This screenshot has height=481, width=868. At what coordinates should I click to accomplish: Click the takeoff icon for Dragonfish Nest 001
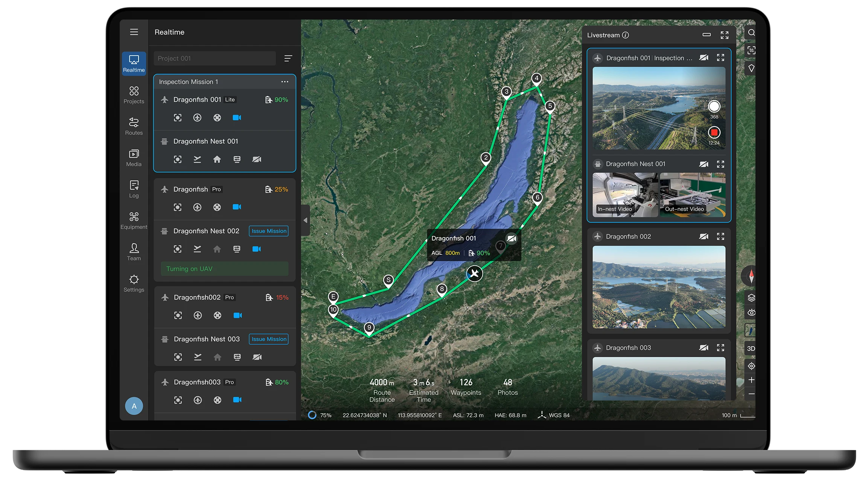(197, 159)
